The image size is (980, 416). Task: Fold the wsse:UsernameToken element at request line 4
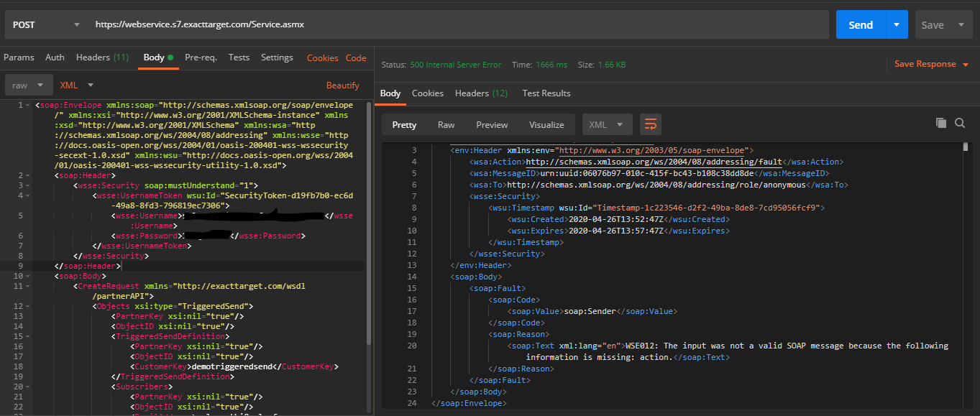tap(29, 195)
